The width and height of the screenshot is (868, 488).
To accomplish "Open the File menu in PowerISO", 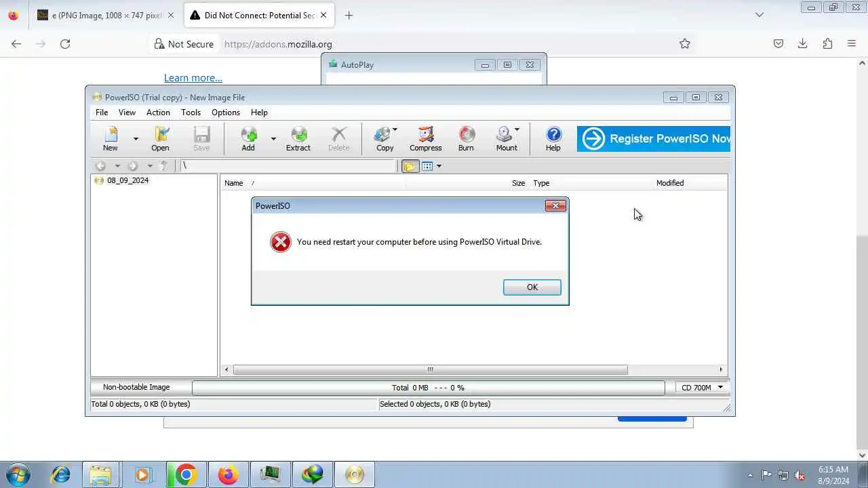I will click(102, 113).
